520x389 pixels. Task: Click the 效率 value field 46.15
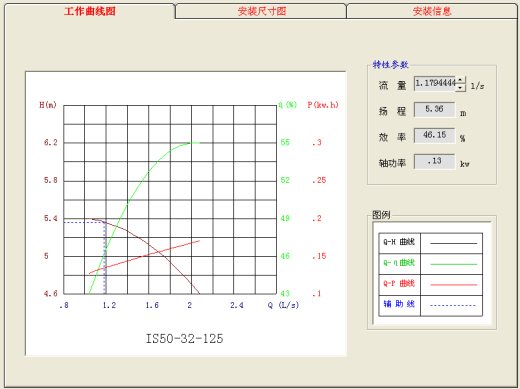pyautogui.click(x=434, y=135)
